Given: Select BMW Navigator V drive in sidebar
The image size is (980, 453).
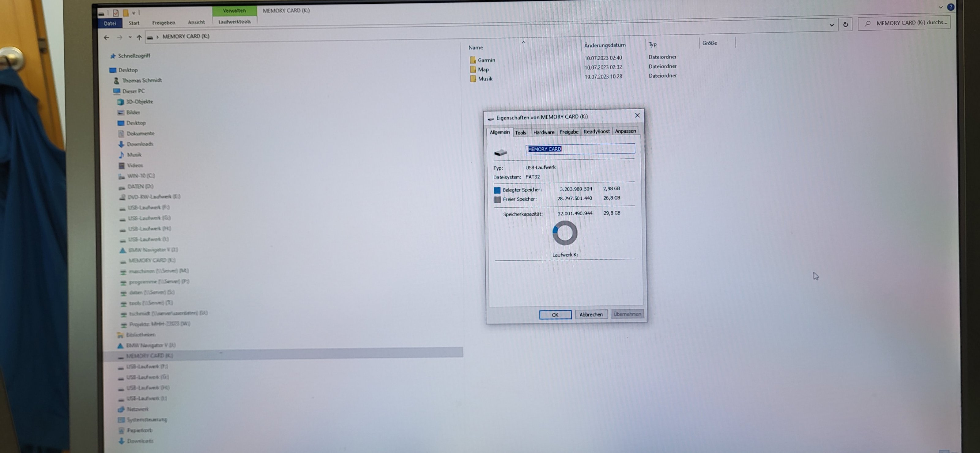Looking at the screenshot, I should [x=153, y=250].
